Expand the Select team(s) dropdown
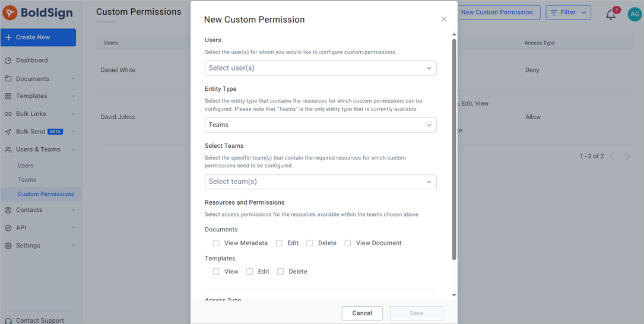644x324 pixels. tap(320, 182)
